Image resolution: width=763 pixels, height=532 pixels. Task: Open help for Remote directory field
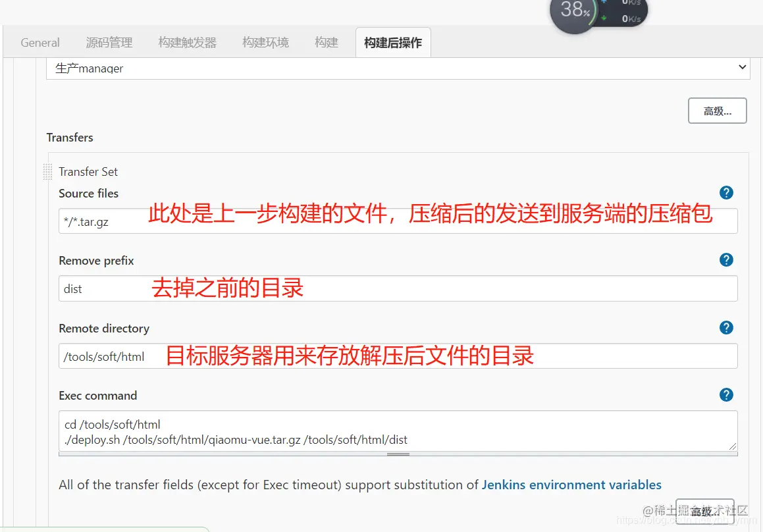point(726,328)
